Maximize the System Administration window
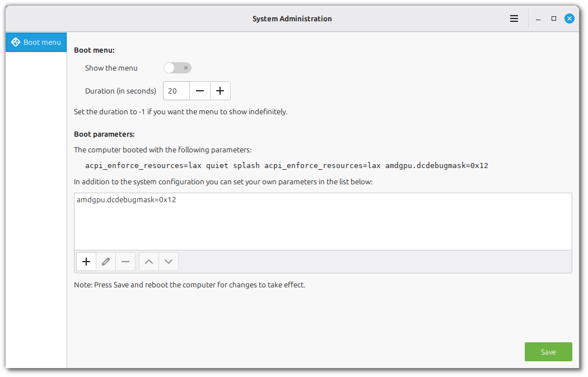This screenshot has height=377, width=588. (553, 18)
